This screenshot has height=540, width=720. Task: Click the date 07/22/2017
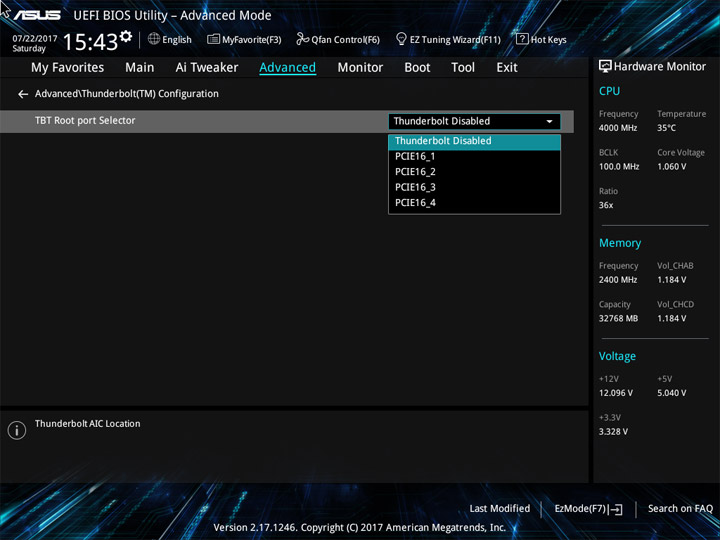point(34,39)
